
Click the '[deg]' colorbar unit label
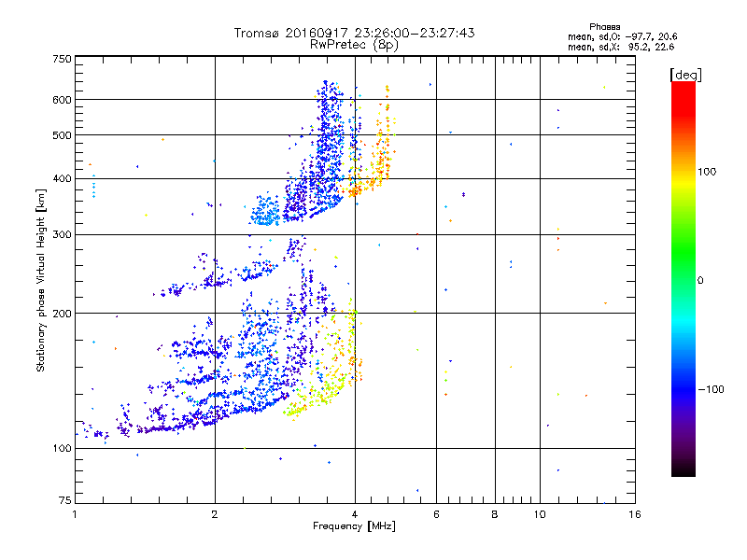tap(685, 75)
